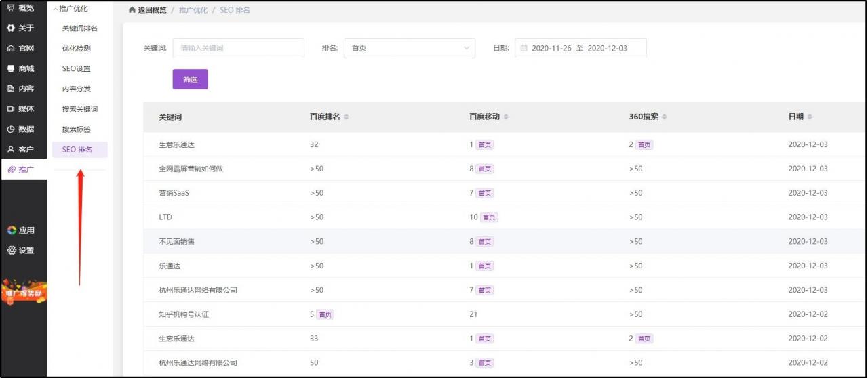This screenshot has height=378, width=868.
Task: Click the 关键词 keyword input field
Action: point(238,48)
